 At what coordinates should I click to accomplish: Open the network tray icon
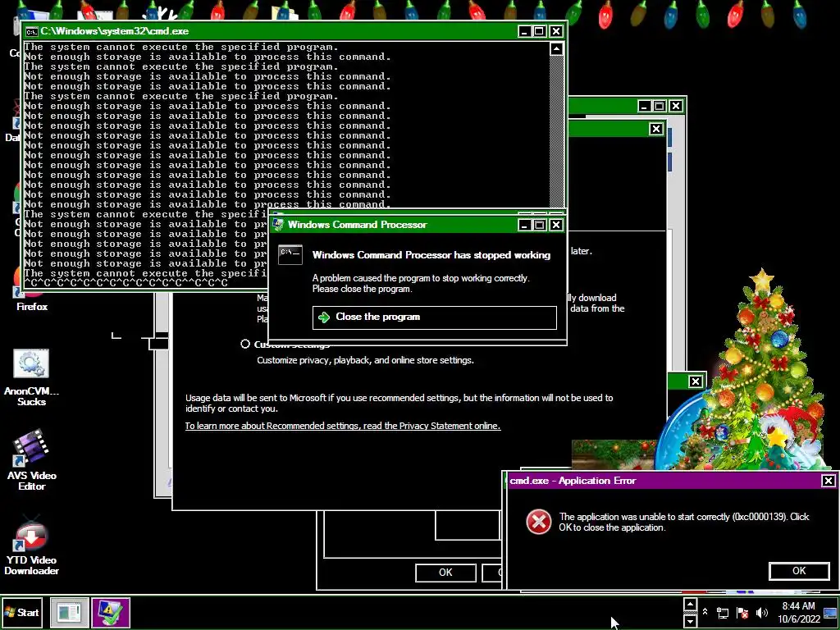723,612
